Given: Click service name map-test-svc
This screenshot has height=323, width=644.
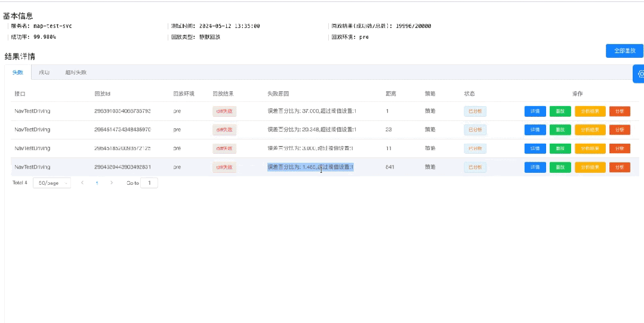Looking at the screenshot, I should 53,26.
